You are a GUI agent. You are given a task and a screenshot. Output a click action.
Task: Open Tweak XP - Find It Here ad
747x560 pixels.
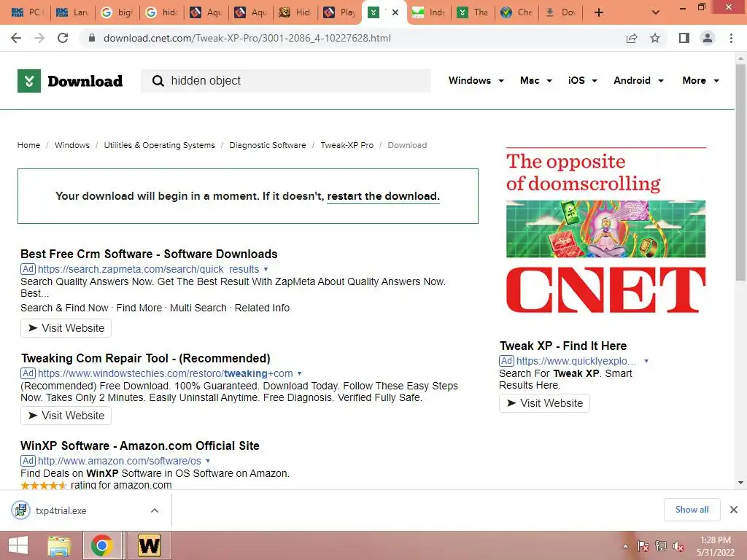(x=562, y=346)
